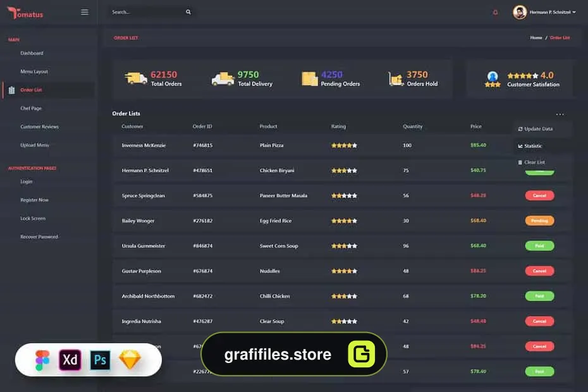Focus the Search input field
The width and height of the screenshot is (588, 392).
pyautogui.click(x=147, y=12)
